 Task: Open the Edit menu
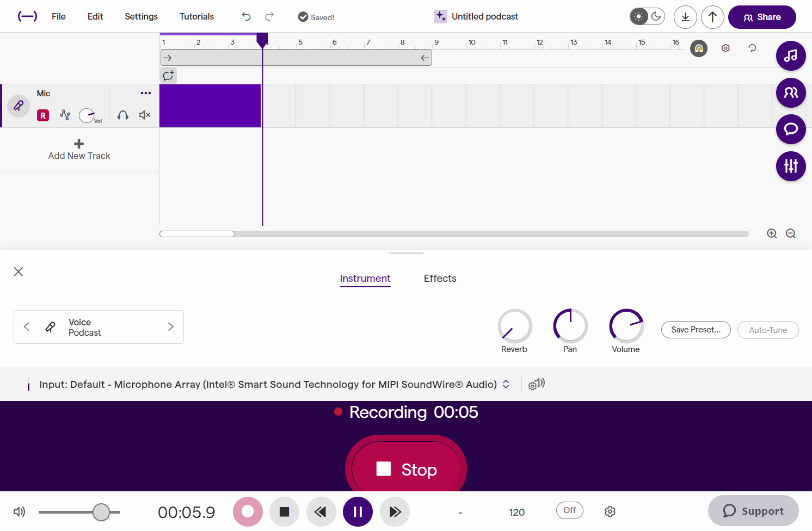95,16
